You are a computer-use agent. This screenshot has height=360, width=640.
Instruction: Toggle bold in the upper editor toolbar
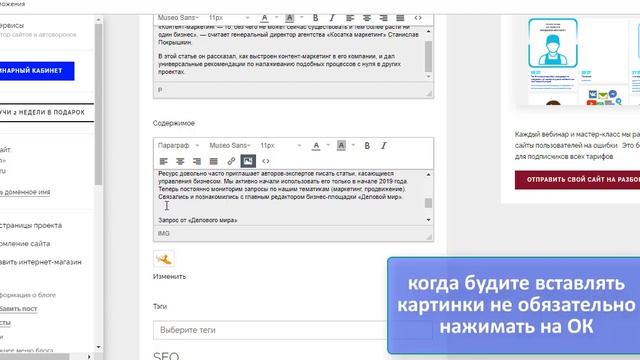click(315, 18)
